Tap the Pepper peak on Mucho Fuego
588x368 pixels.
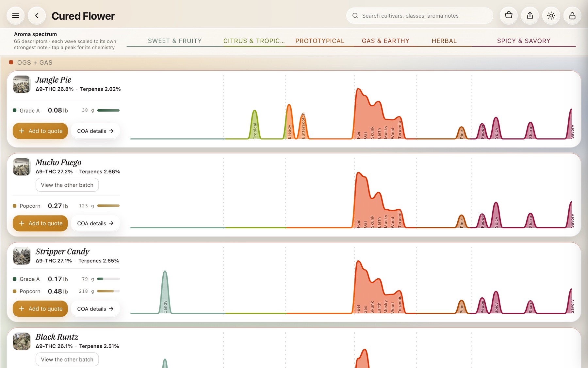482,221
